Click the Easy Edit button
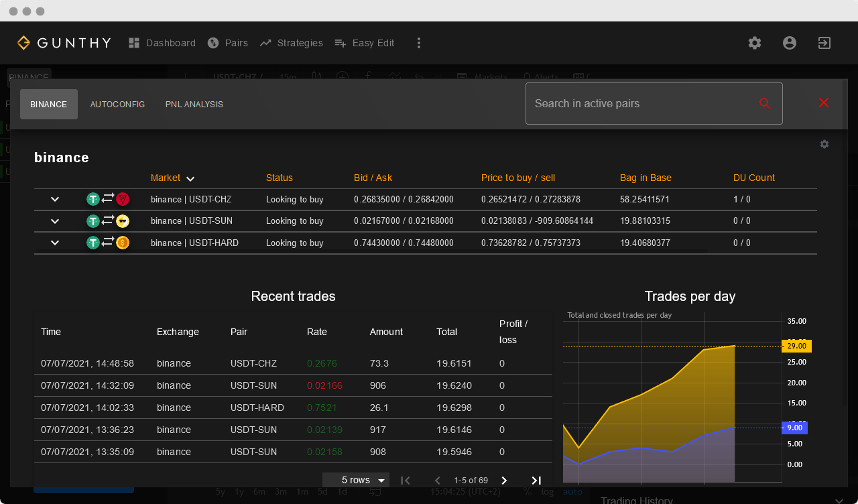 (365, 43)
